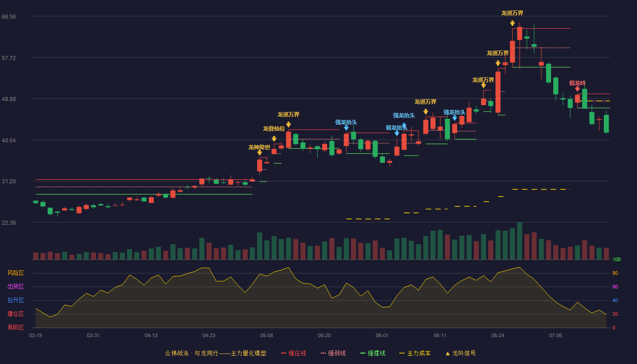Click the 66.56 price axis label

click(9, 17)
